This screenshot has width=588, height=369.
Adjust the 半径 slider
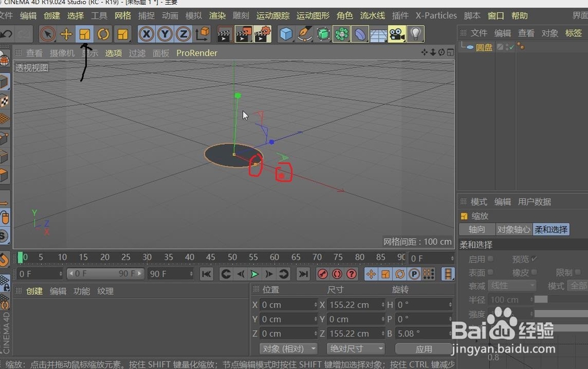pos(561,299)
